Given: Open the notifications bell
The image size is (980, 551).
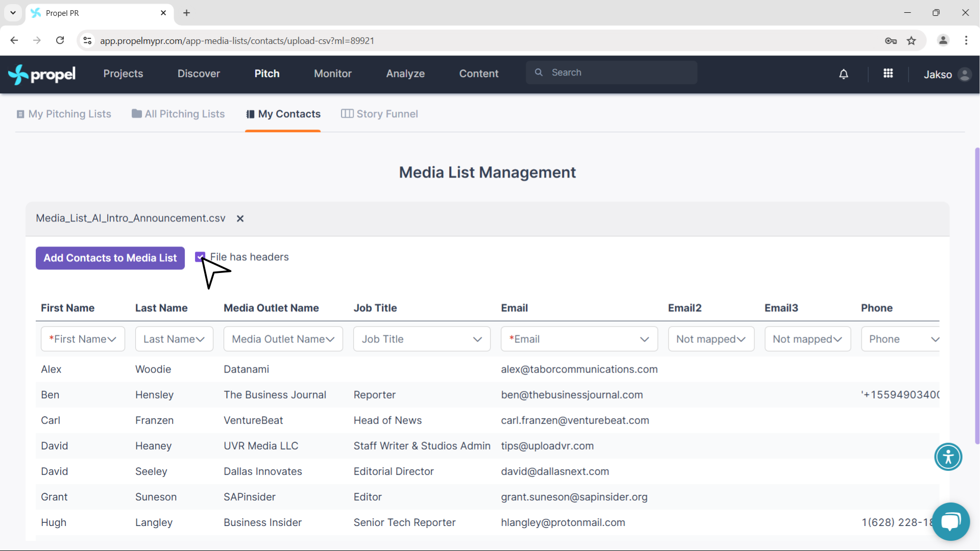Looking at the screenshot, I should click(844, 74).
